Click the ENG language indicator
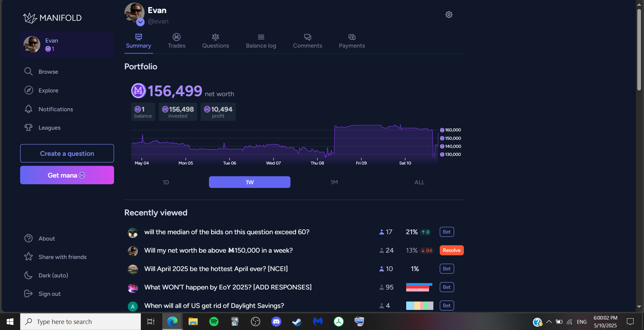 [x=582, y=322]
